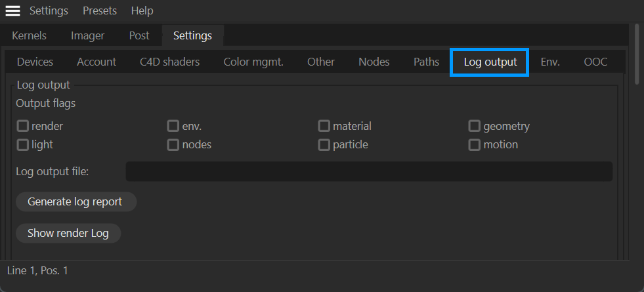Open the Presets menu

[100, 10]
